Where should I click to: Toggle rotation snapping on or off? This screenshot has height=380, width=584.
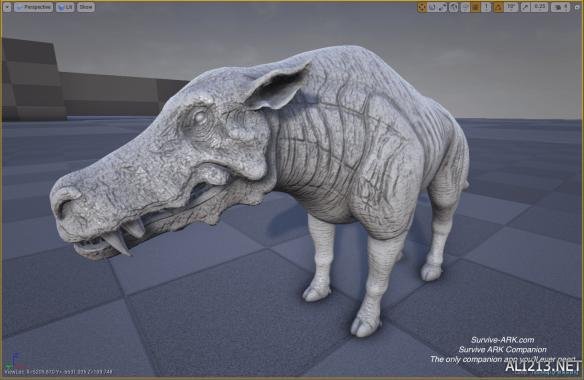click(498, 7)
